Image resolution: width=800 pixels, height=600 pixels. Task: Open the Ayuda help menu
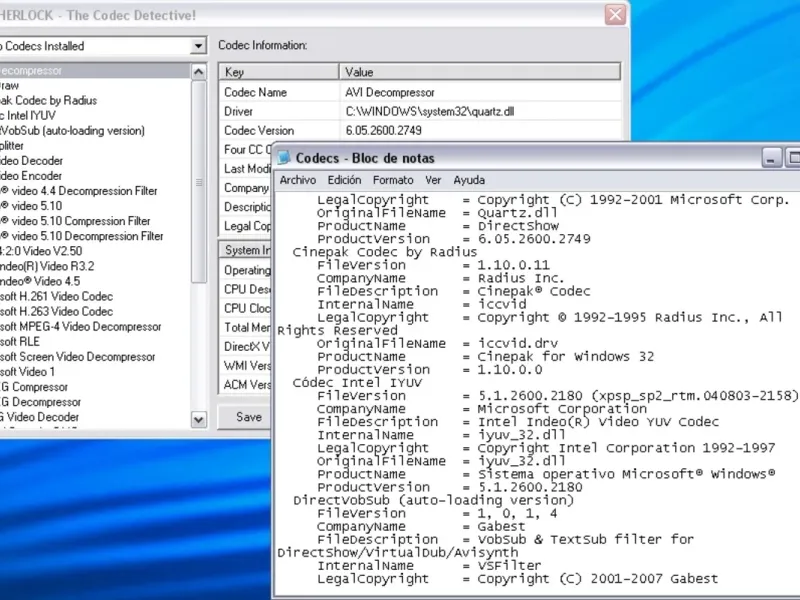469,180
